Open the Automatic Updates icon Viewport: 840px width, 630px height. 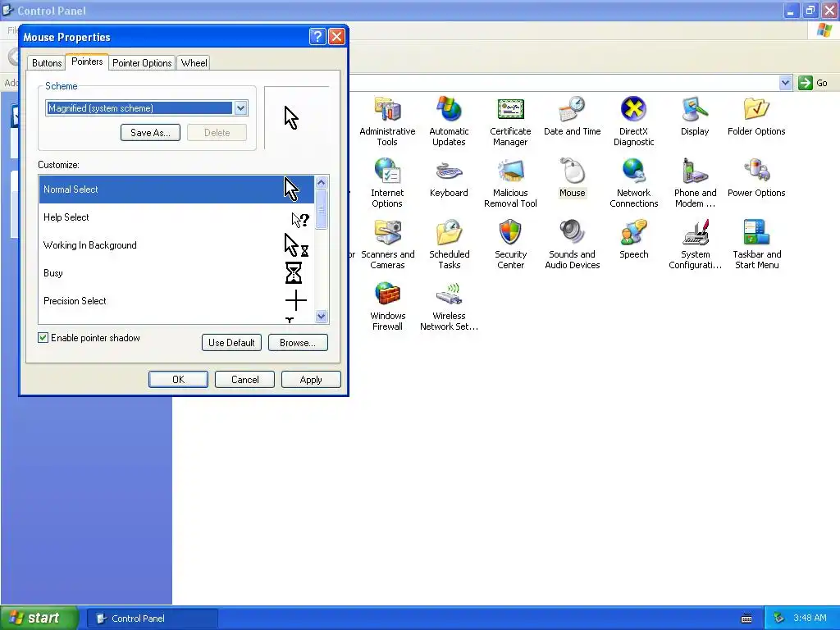[x=449, y=121]
